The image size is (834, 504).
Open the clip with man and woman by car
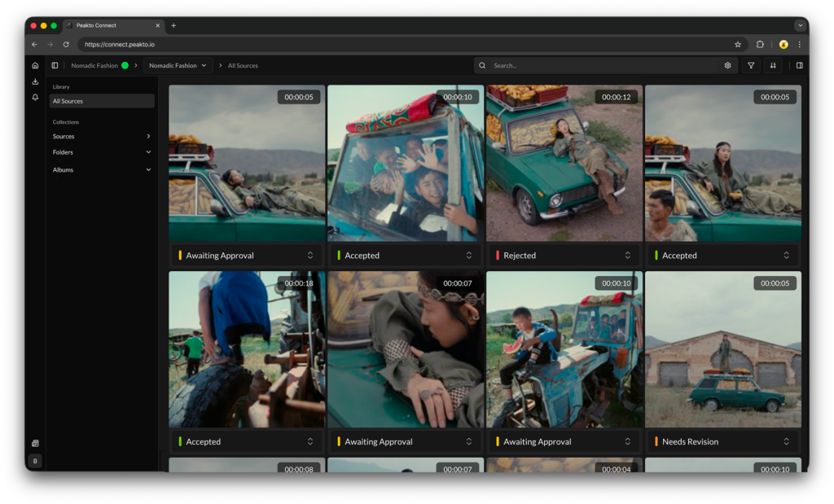coord(723,163)
